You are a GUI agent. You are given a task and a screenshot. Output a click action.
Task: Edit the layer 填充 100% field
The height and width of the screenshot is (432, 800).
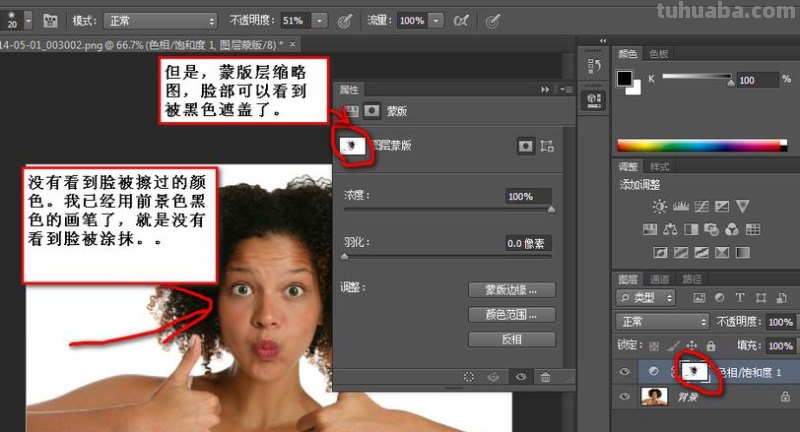781,346
